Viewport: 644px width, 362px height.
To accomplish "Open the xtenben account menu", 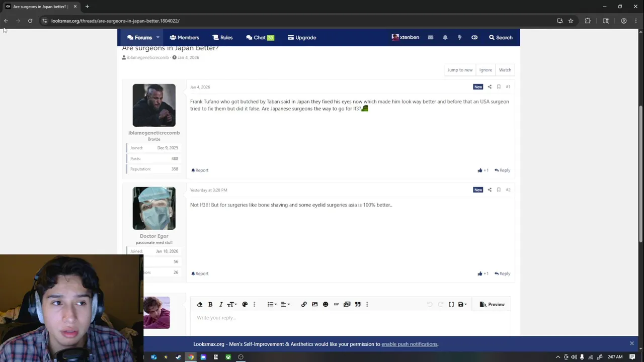I will (406, 38).
